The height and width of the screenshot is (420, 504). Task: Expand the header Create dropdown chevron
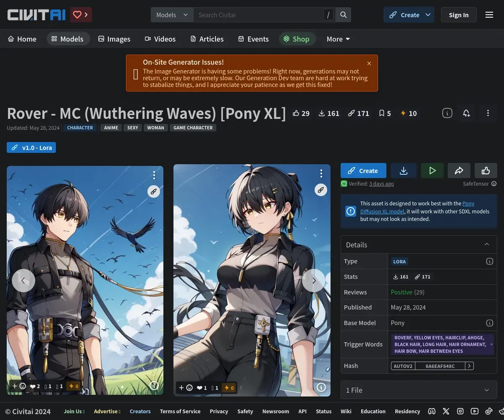tap(428, 15)
